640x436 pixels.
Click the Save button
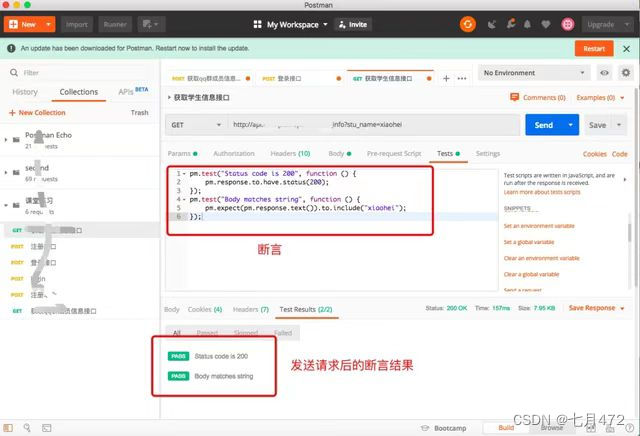coord(597,125)
